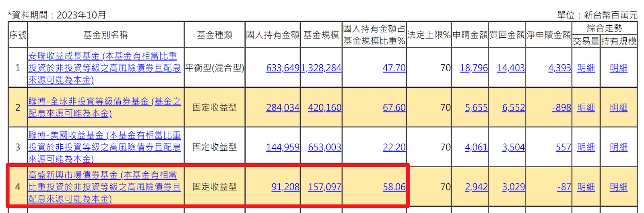The image size is (644, 213).
Task: Open 交易量 明細 for 安聯收益成長基金 row
Action: click(x=586, y=68)
